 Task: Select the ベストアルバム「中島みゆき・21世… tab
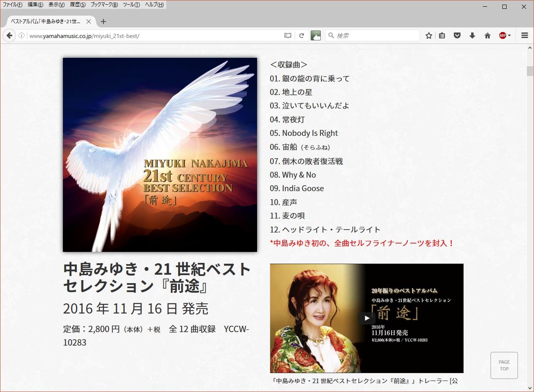coord(50,22)
